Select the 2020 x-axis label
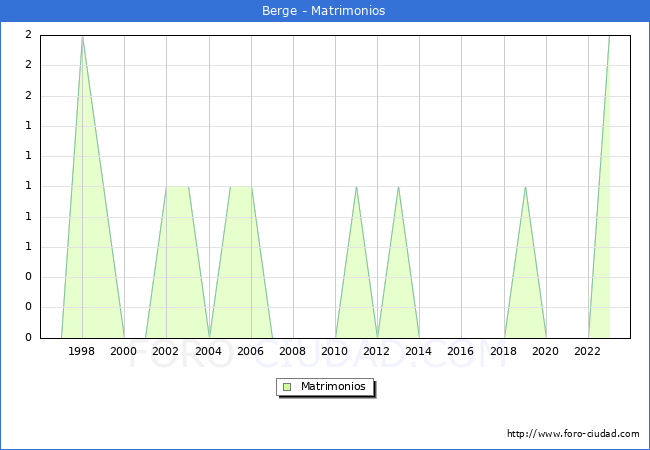 coord(546,351)
